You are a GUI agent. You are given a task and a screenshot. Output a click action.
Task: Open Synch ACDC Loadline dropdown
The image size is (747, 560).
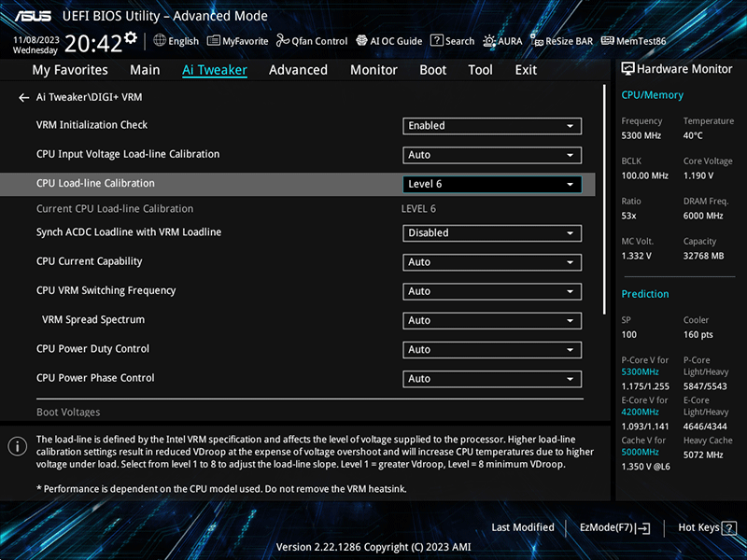tap(492, 232)
